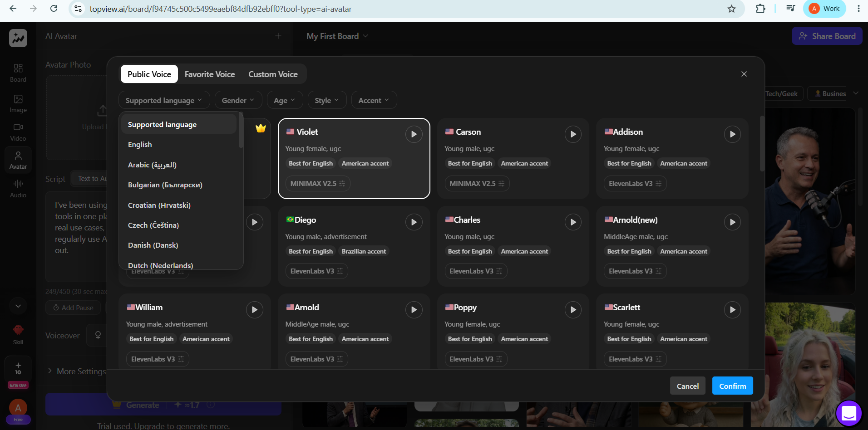The width and height of the screenshot is (868, 430).
Task: Open Diego's ElevenLabs V3 model settings
Action: (x=317, y=271)
